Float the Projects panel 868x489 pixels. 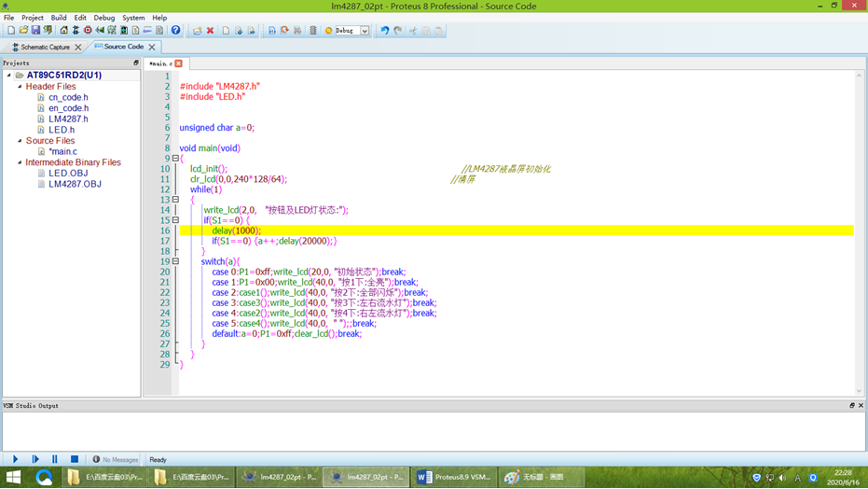(136, 63)
